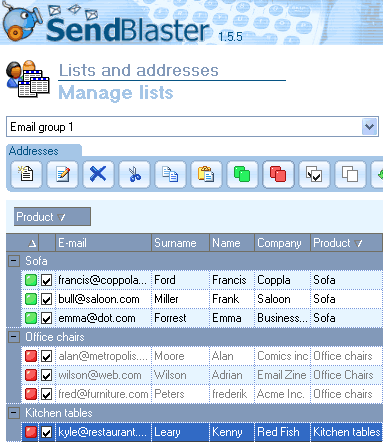Click red status square for fred@furniture.com
Screen dimensions: 383x442
[31, 394]
